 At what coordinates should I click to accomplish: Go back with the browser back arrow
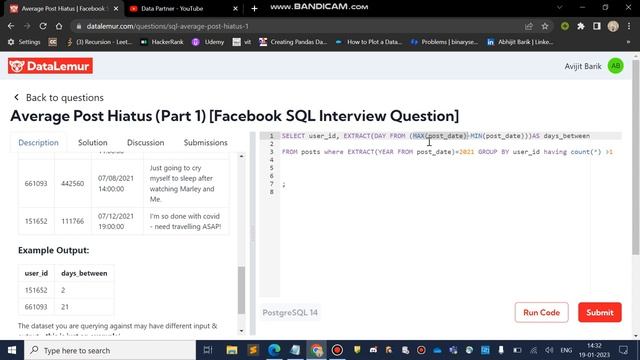pyautogui.click(x=11, y=26)
